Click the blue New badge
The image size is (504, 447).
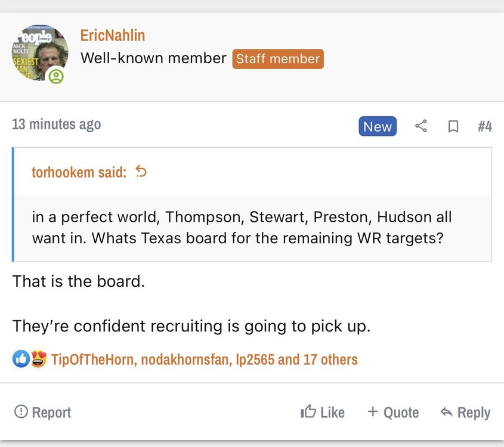(378, 126)
